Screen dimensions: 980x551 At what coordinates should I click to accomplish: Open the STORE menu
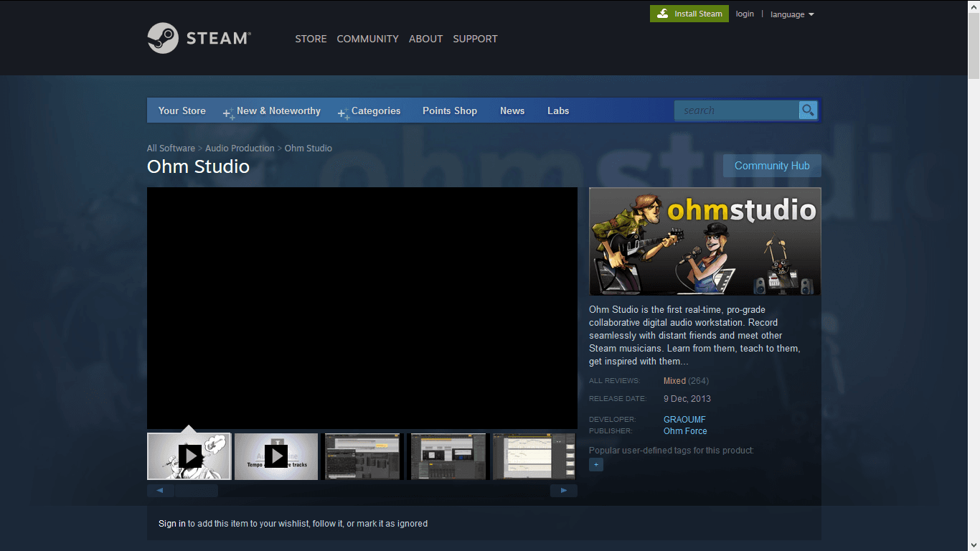[x=311, y=39]
